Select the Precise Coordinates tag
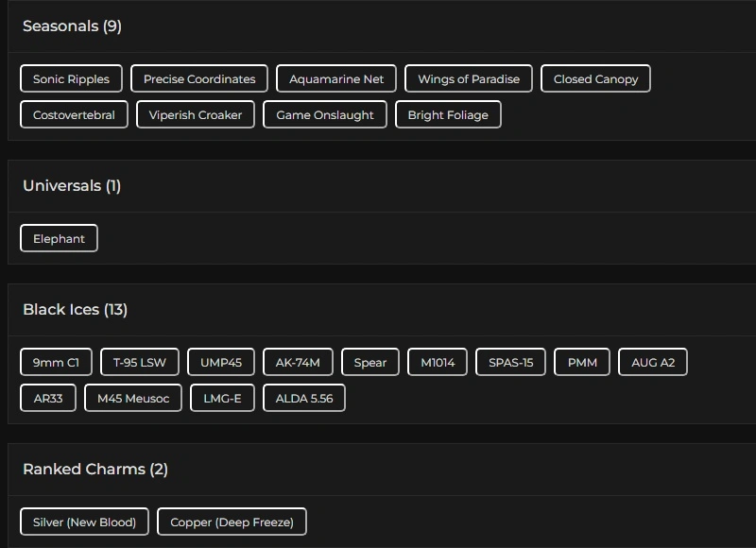The width and height of the screenshot is (756, 548). click(199, 79)
